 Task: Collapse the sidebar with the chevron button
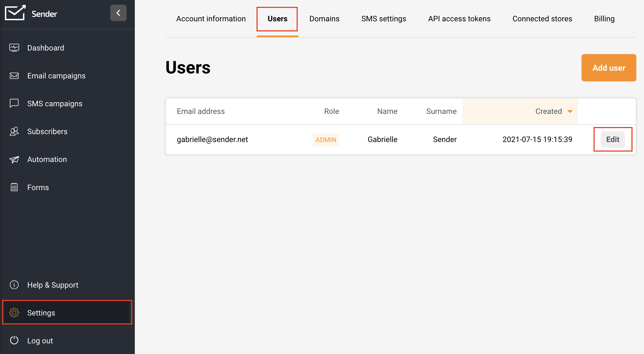tap(118, 13)
